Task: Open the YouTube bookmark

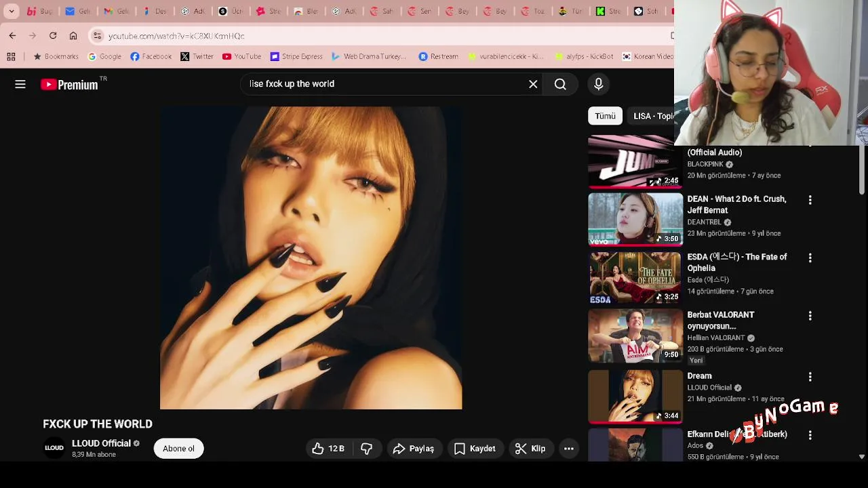Action: pyautogui.click(x=241, y=56)
